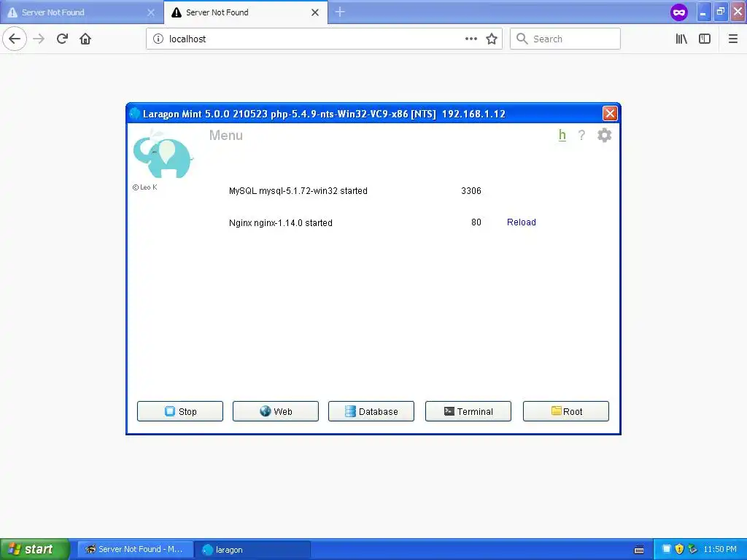Click the question mark help icon
Image resolution: width=747 pixels, height=560 pixels.
[x=581, y=135]
